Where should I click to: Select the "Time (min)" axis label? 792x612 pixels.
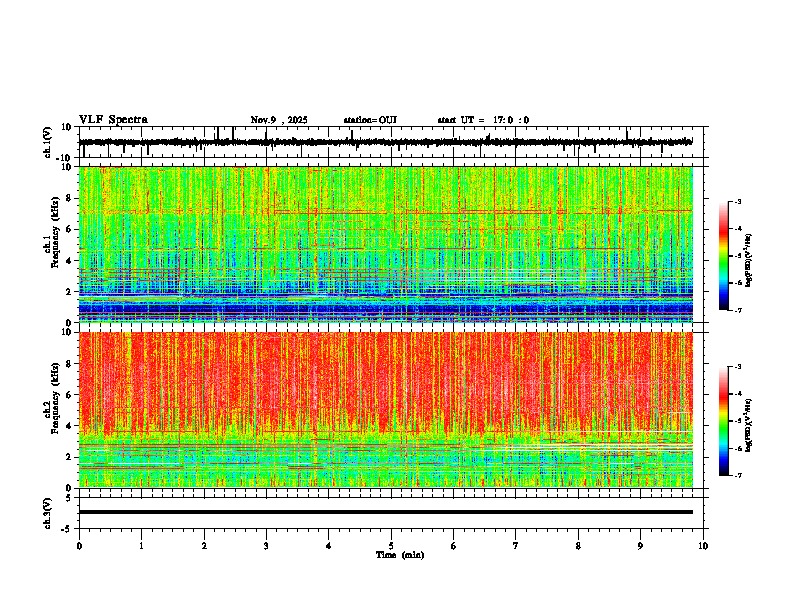click(x=400, y=555)
